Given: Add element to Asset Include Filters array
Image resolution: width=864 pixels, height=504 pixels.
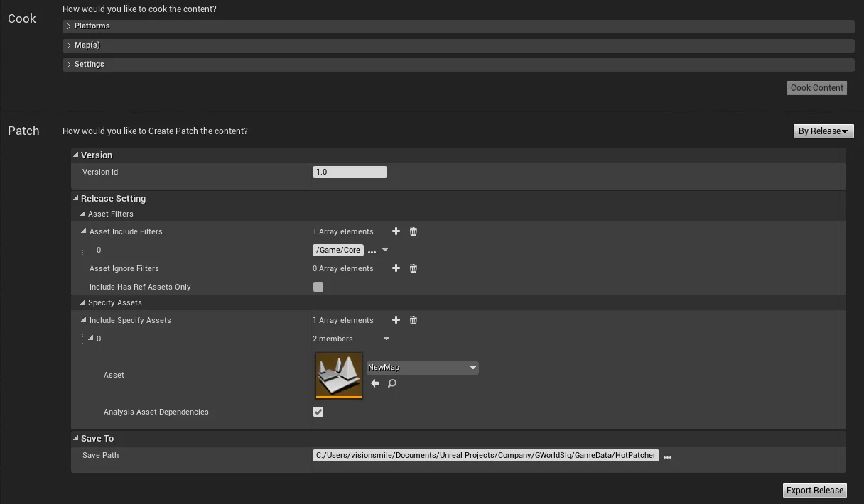Looking at the screenshot, I should 396,231.
